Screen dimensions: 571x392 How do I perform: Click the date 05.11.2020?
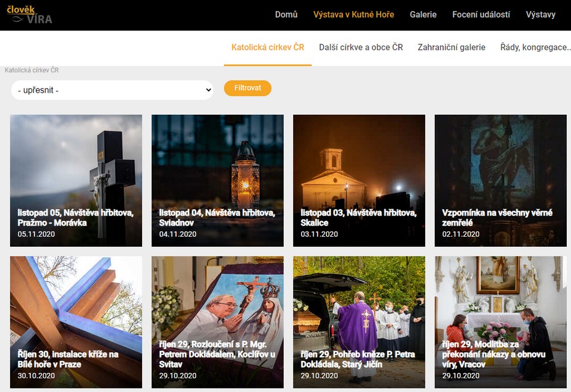36,234
